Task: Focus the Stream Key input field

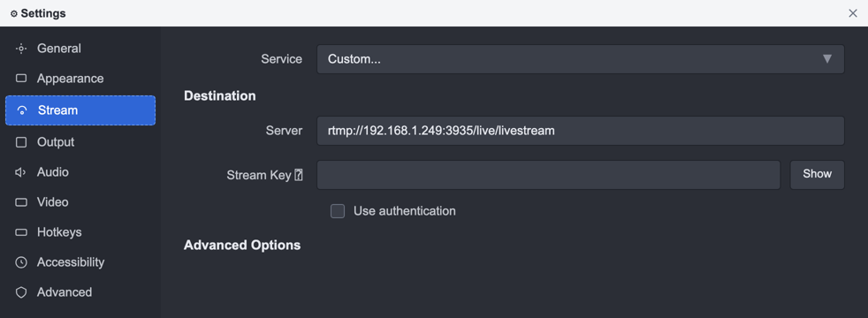Action: click(x=548, y=175)
